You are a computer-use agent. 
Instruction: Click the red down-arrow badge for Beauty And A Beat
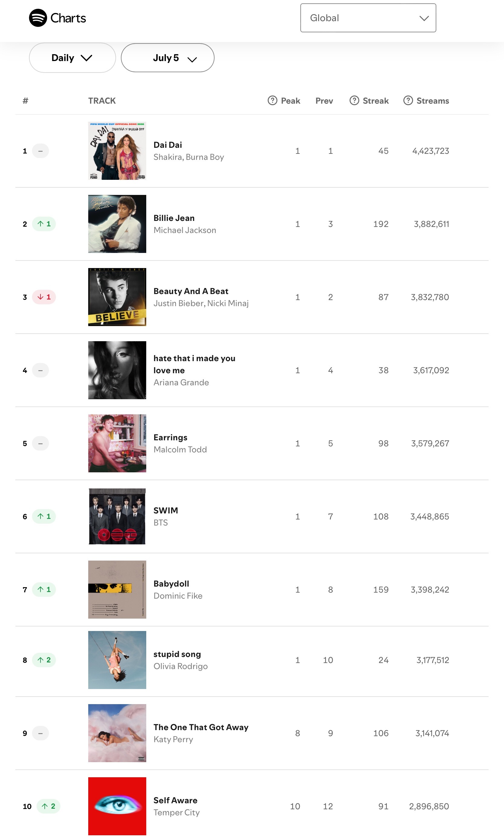coord(44,297)
